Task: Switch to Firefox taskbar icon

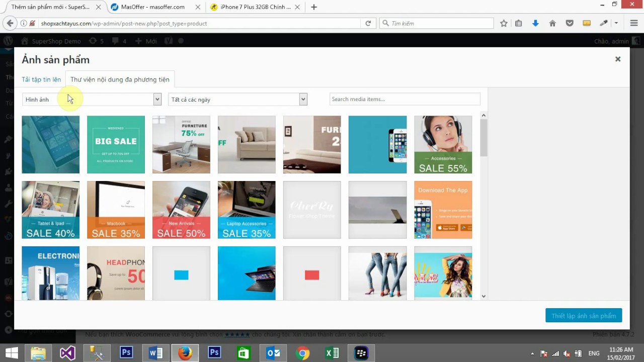Action: (x=185, y=353)
